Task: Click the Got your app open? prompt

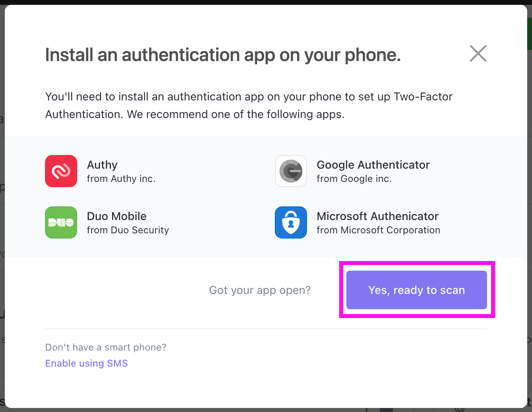Action: [x=260, y=290]
